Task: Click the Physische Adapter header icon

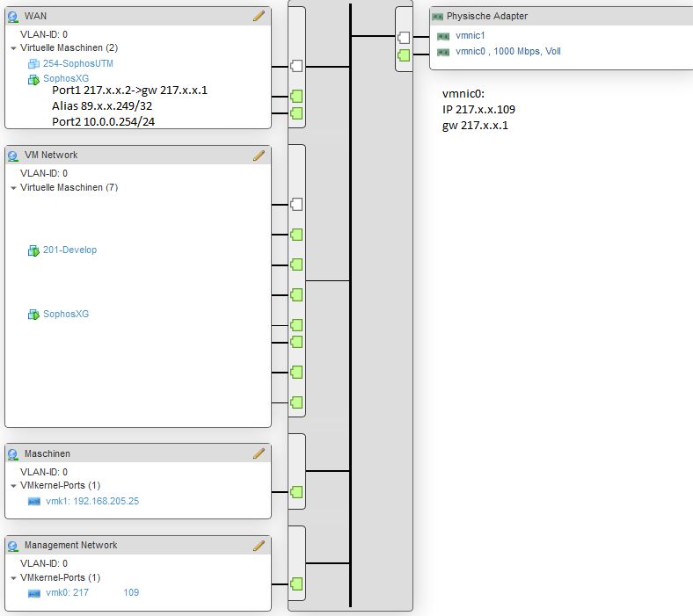Action: click(x=438, y=17)
